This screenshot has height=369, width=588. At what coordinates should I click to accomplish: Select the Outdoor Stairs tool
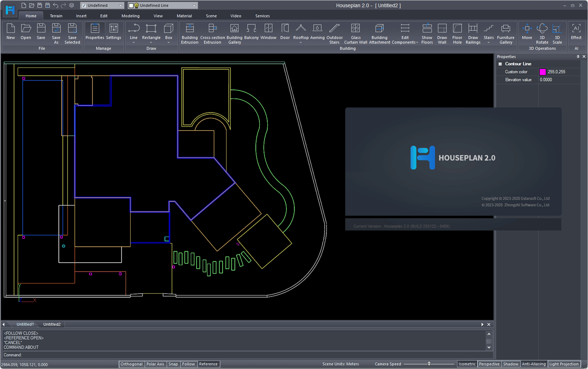click(x=334, y=34)
